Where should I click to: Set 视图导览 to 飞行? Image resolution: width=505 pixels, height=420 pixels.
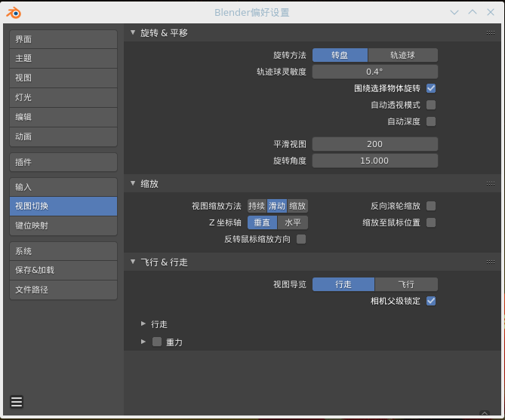[x=406, y=284]
